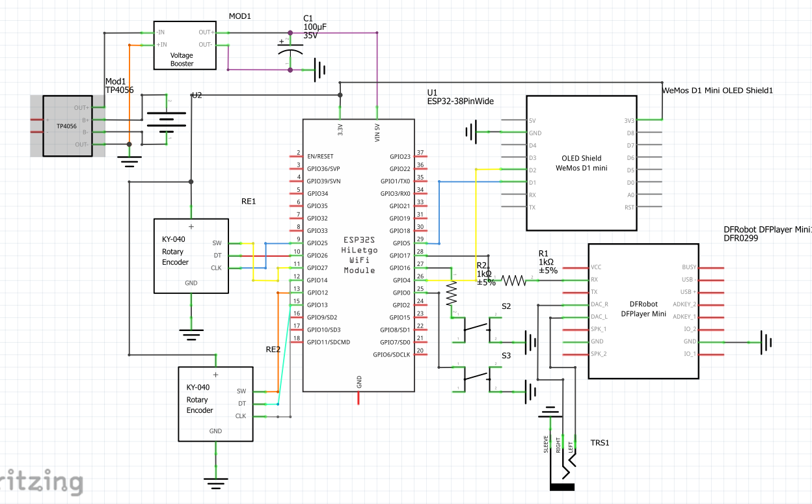This screenshot has height=504, width=812.
Task: Select the RE1 KY-040 rotary encoder
Action: (x=191, y=256)
